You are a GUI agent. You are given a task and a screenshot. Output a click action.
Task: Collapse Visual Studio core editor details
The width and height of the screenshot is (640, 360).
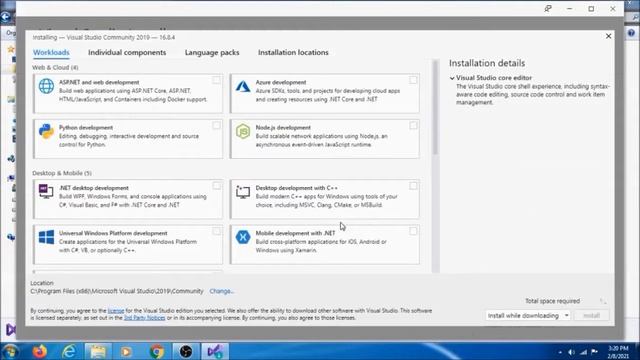click(452, 78)
